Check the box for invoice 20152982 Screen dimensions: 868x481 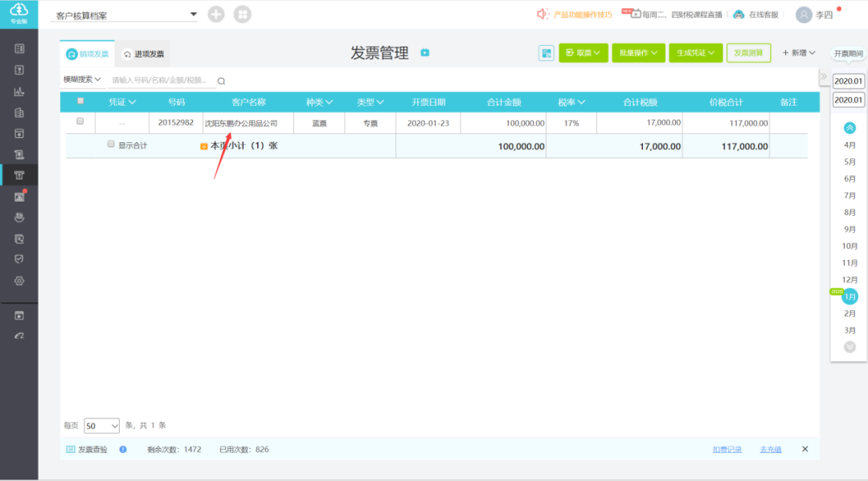pyautogui.click(x=80, y=122)
